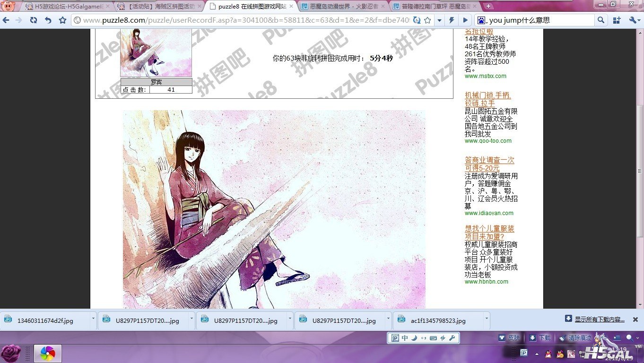Reload the current page
The height and width of the screenshot is (363, 644).
33,20
